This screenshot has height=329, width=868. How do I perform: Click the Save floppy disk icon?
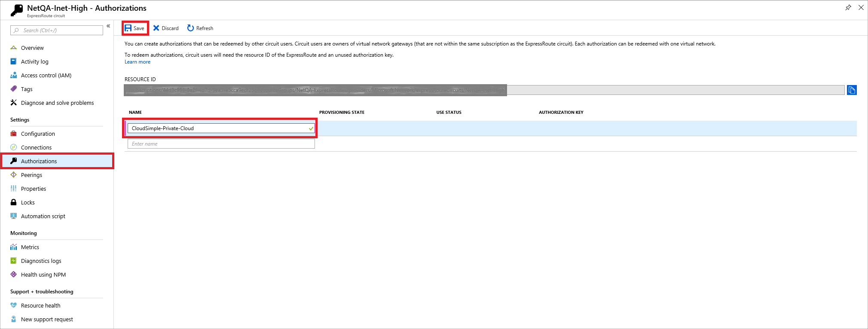click(x=128, y=28)
